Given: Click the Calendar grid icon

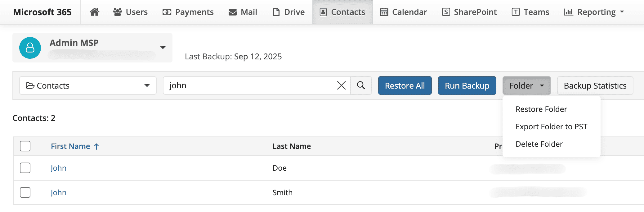Looking at the screenshot, I should [x=384, y=12].
